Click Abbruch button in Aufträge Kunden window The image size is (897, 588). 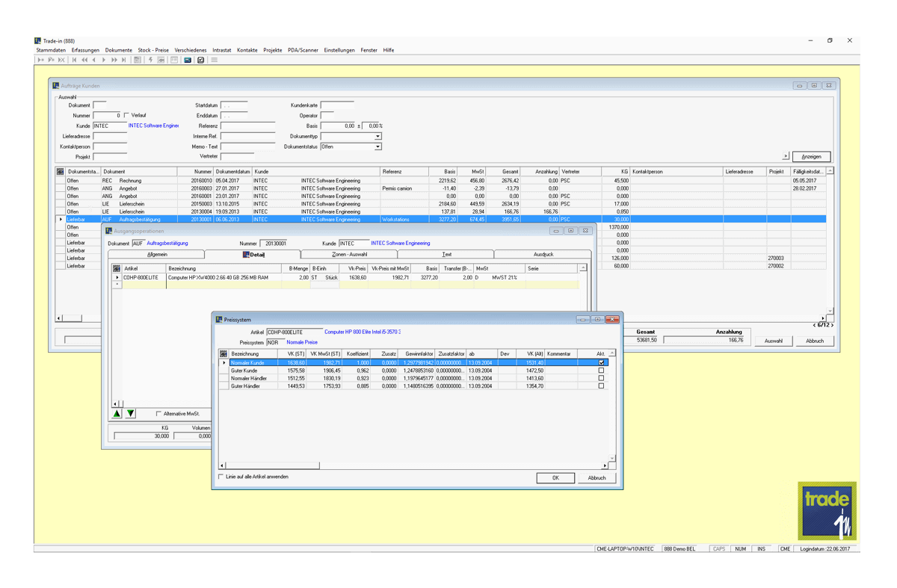pos(815,341)
